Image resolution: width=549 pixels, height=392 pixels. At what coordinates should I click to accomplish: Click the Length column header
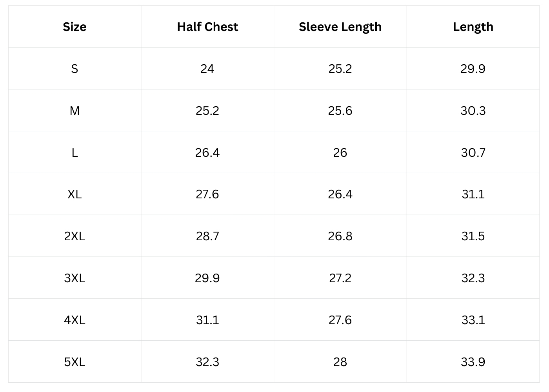pos(473,27)
